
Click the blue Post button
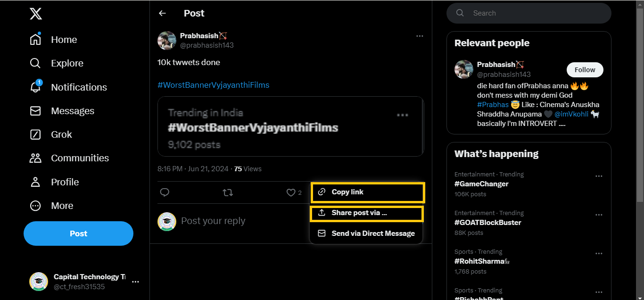click(78, 233)
